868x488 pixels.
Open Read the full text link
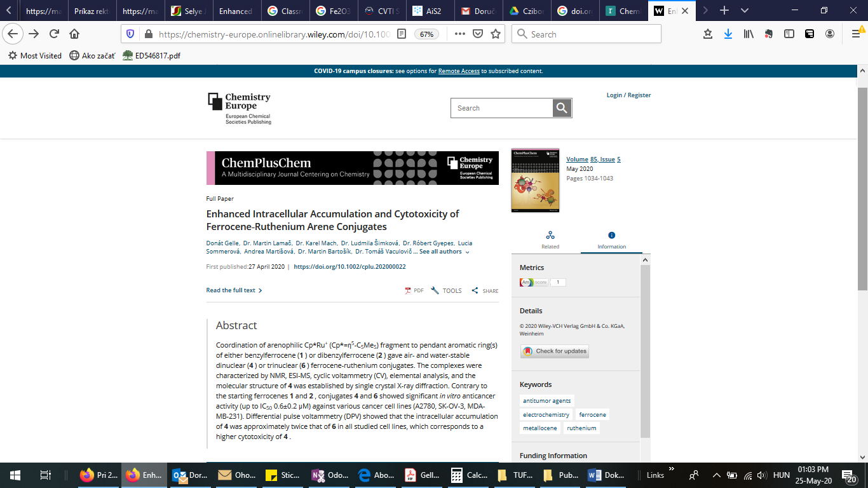pos(234,290)
